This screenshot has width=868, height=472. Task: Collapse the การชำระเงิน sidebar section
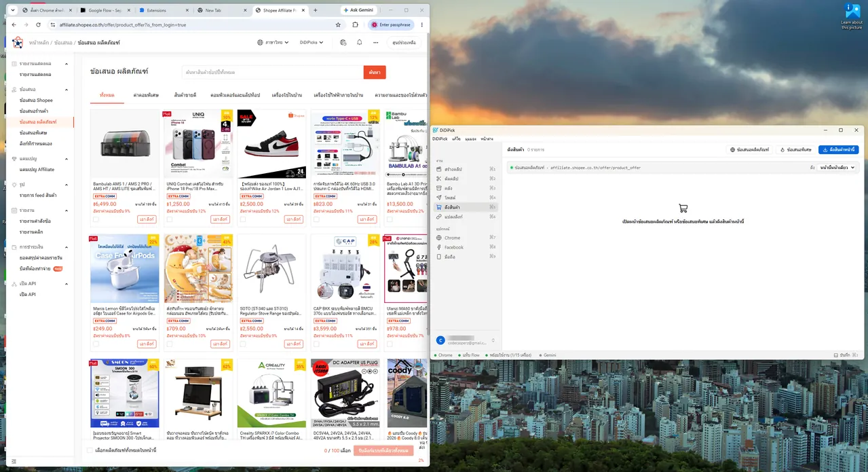(x=67, y=247)
